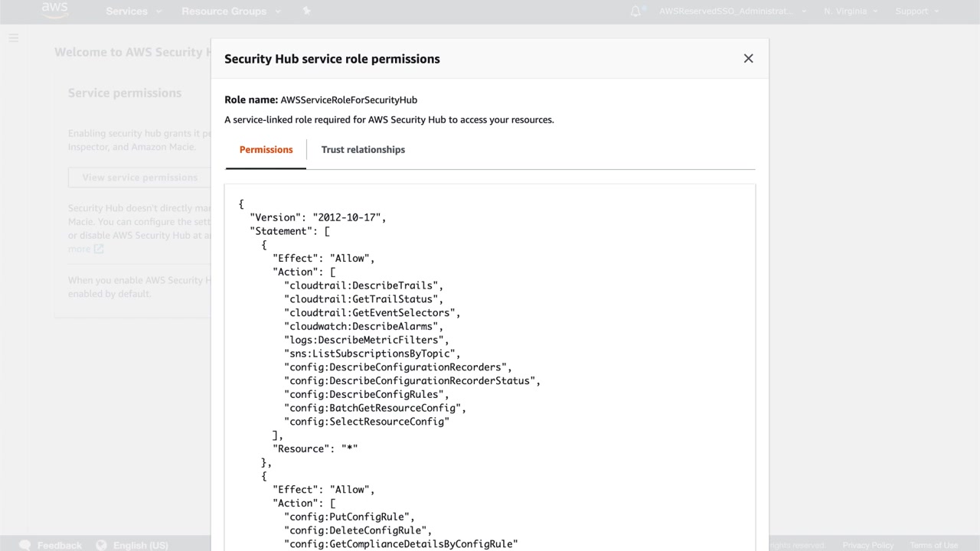Click the pin shortcuts icon

(307, 11)
